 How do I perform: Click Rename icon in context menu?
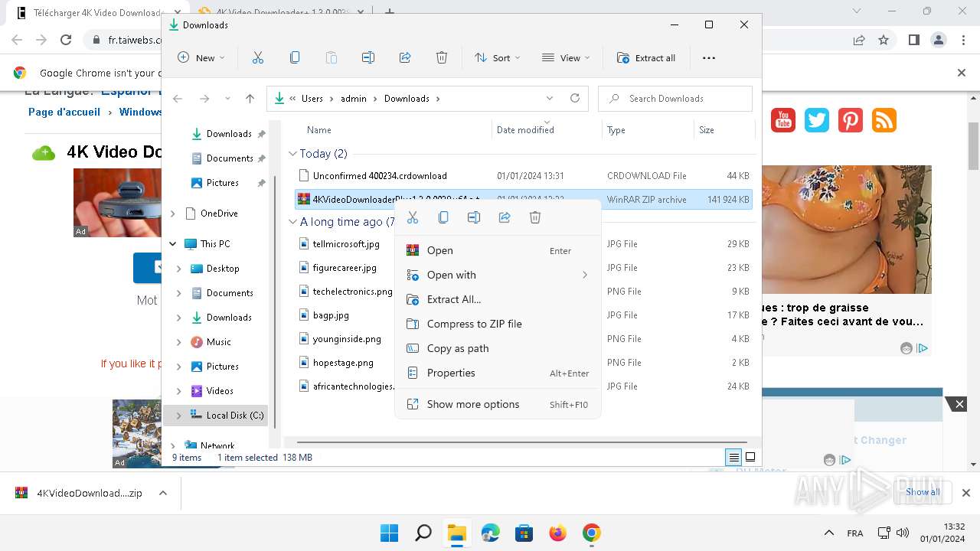tap(474, 217)
